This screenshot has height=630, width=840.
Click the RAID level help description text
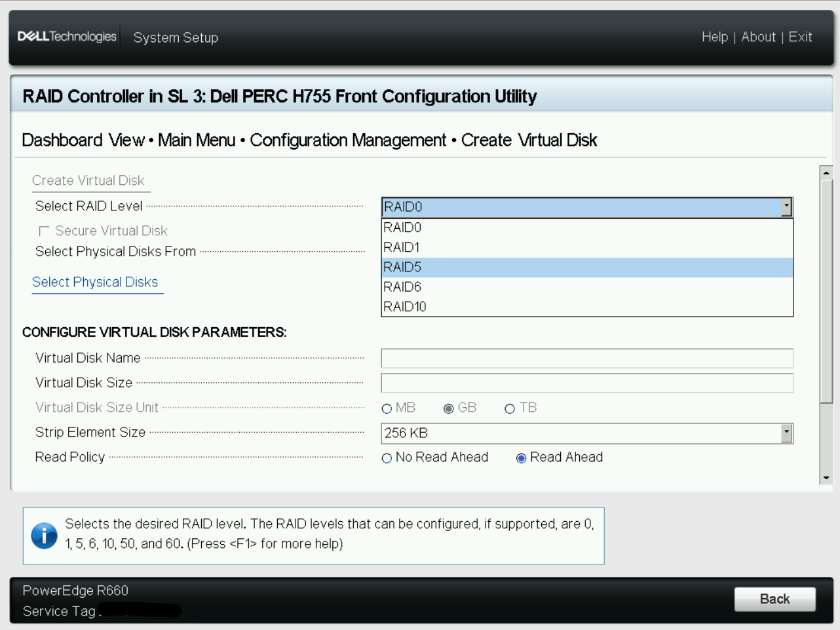pos(330,534)
